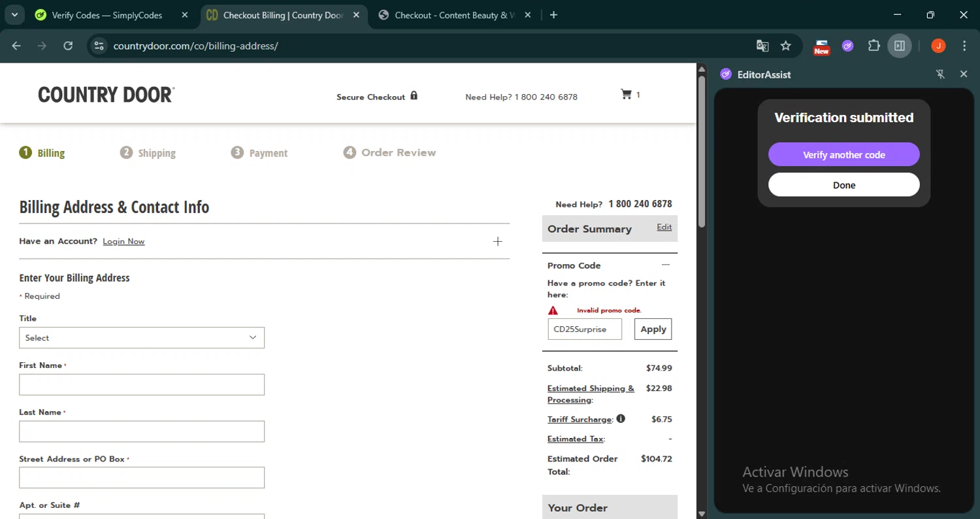
Task: Unpin the EditorAssist side panel
Action: [x=940, y=75]
